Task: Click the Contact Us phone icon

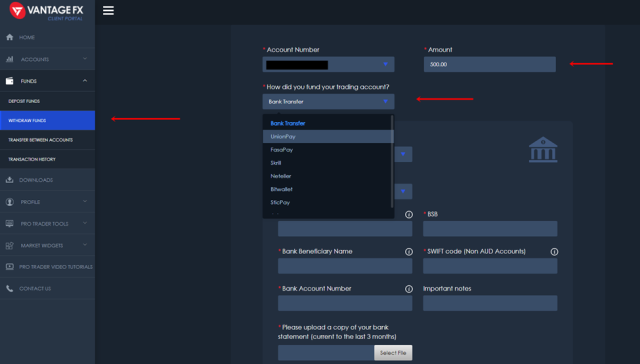Action: point(10,289)
